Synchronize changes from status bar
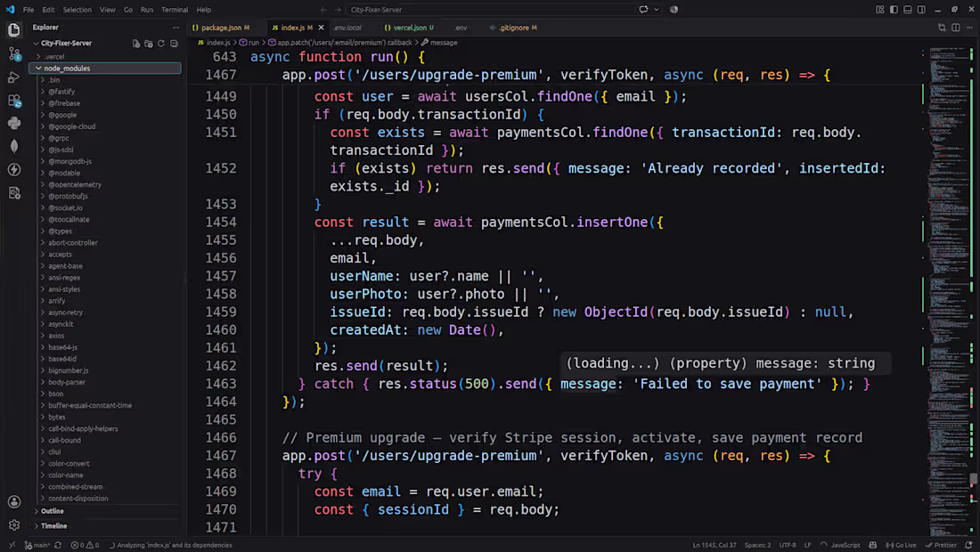The height and width of the screenshot is (552, 980). (58, 545)
